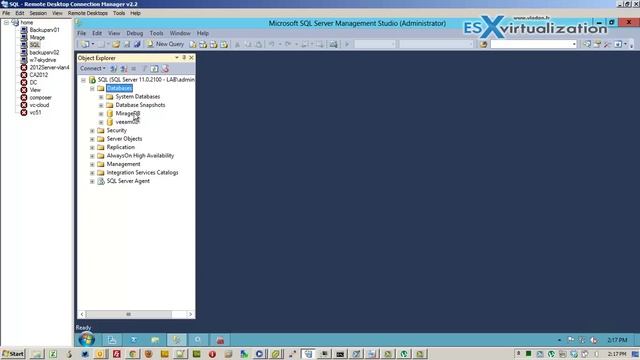Image resolution: width=640 pixels, height=360 pixels.
Task: Click the Open File folder icon in toolbar
Action: [x=116, y=44]
